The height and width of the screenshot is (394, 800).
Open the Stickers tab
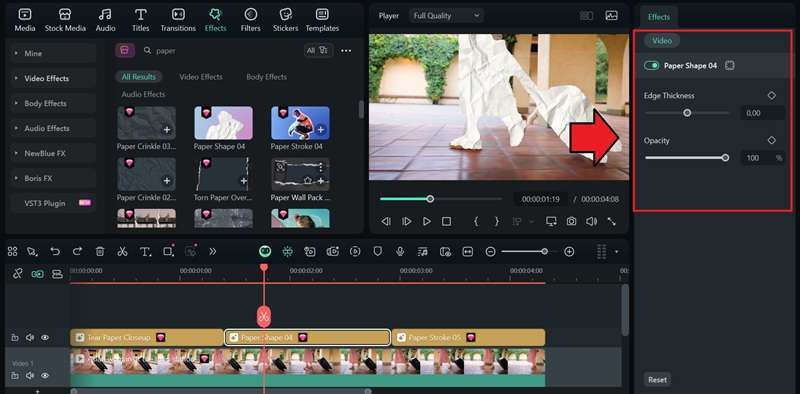[286, 20]
